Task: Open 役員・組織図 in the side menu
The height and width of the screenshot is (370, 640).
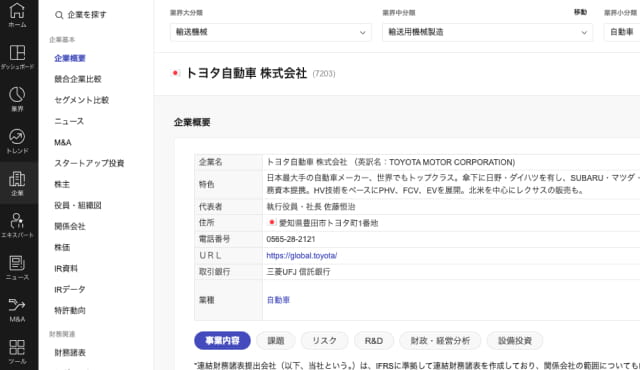Action: [78, 205]
